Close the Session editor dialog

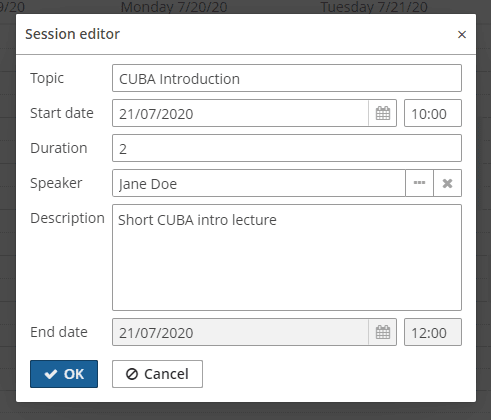click(462, 34)
